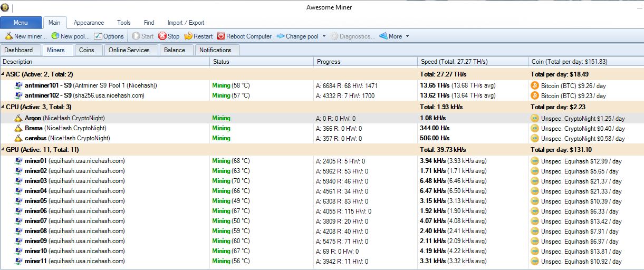This screenshot has width=644, height=270.
Task: Click miner10 computer icon
Action: pos(19,251)
